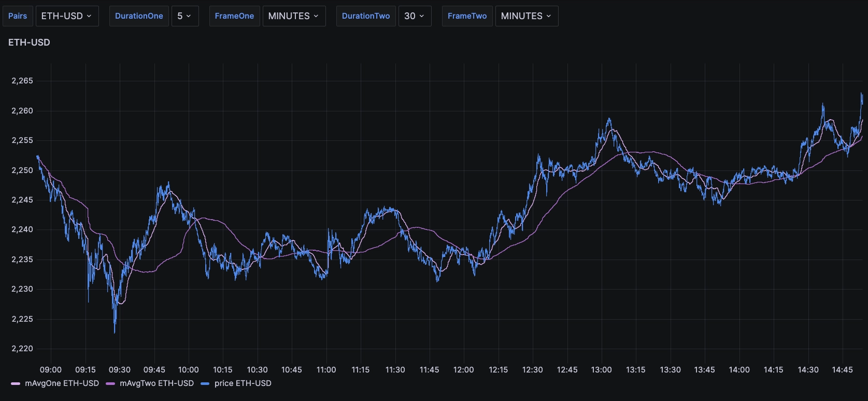Click the 2,235 y-axis label
The width and height of the screenshot is (868, 401).
(x=22, y=260)
